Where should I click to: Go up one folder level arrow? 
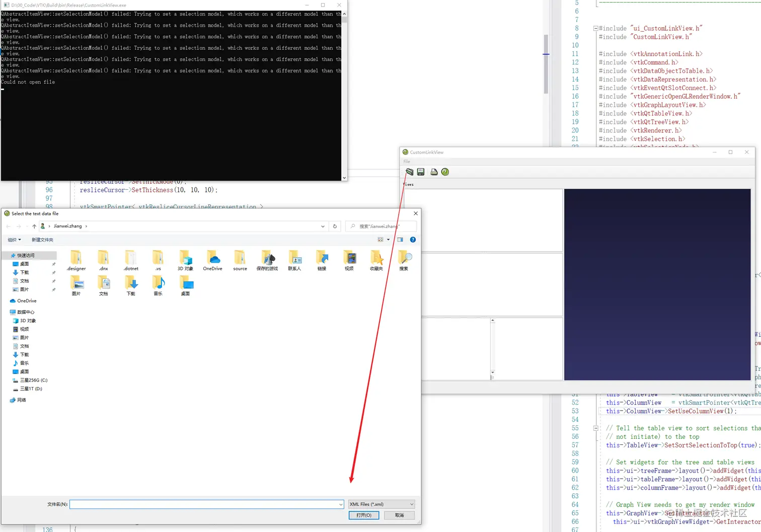[34, 226]
